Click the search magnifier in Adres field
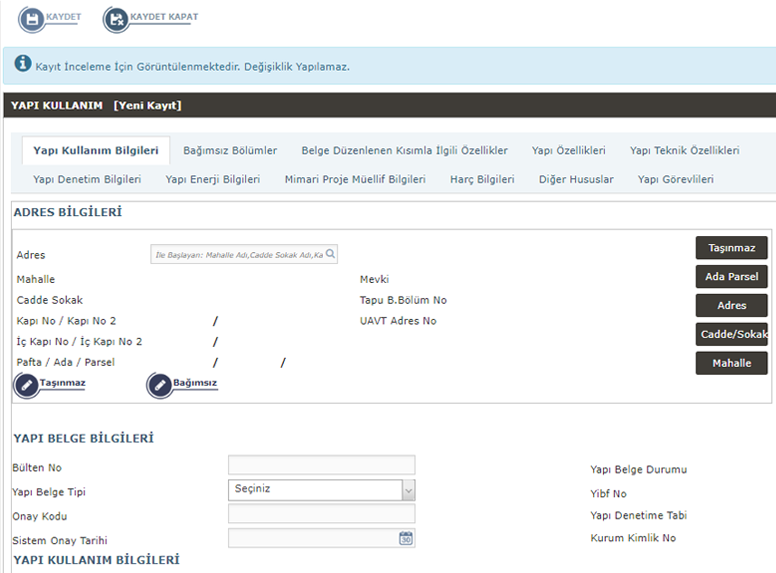The width and height of the screenshot is (776, 573). pos(331,255)
